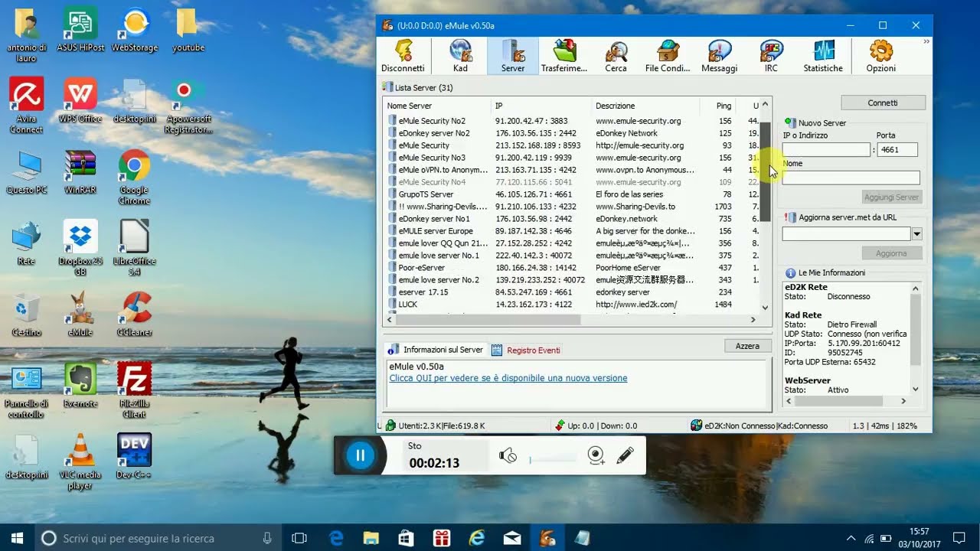Open VLC media player shortcut
This screenshot has height=551, width=980.
coord(80,461)
